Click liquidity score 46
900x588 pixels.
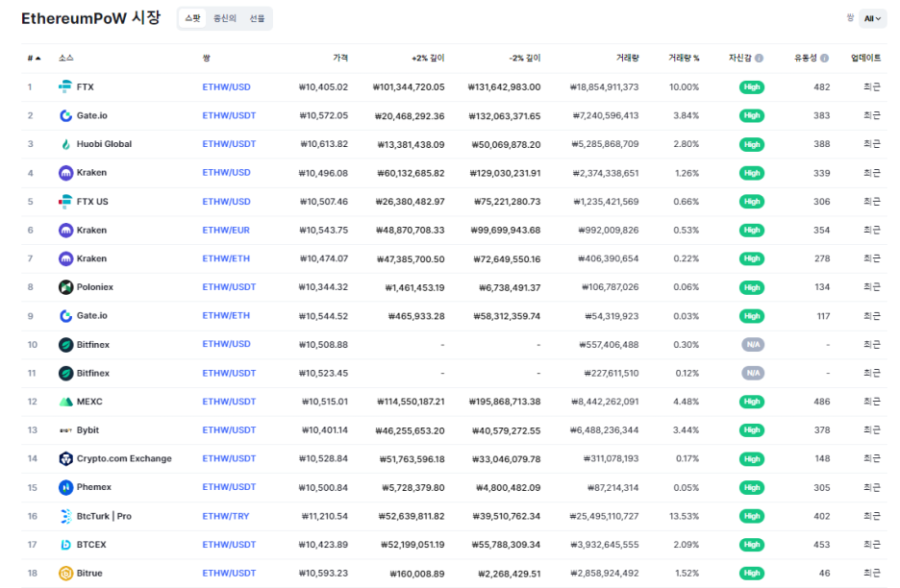coord(824,573)
